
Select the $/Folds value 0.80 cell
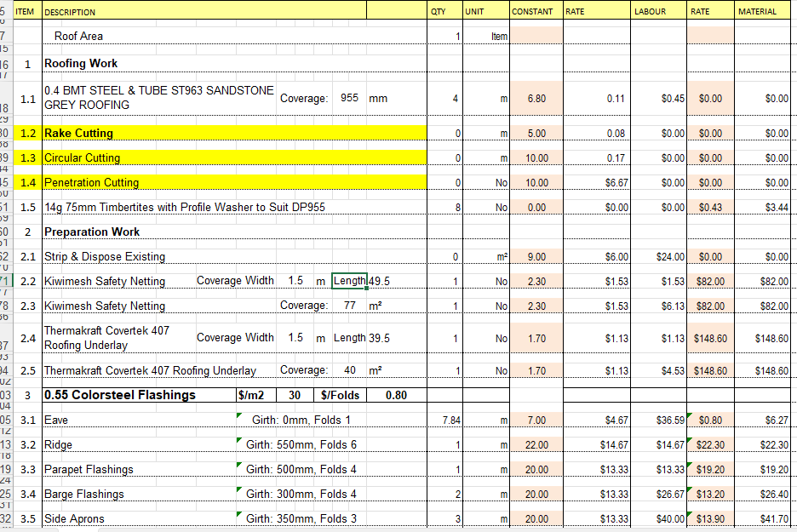tap(396, 395)
